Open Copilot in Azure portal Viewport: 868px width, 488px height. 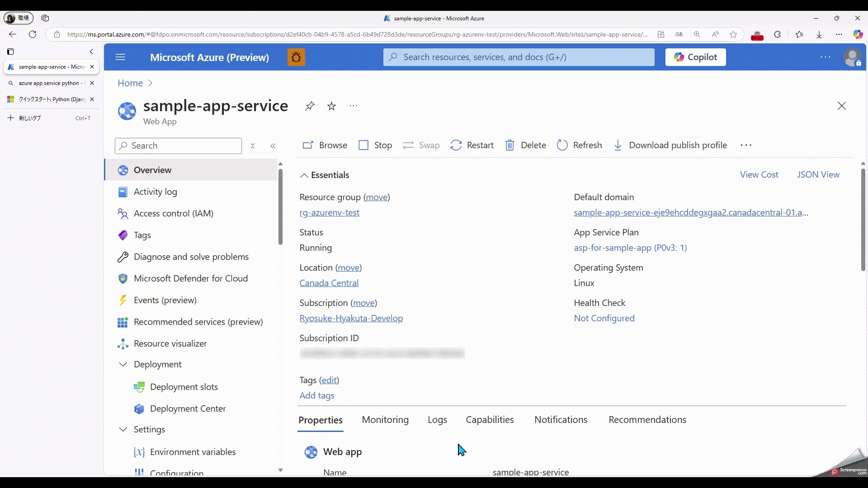[695, 57]
